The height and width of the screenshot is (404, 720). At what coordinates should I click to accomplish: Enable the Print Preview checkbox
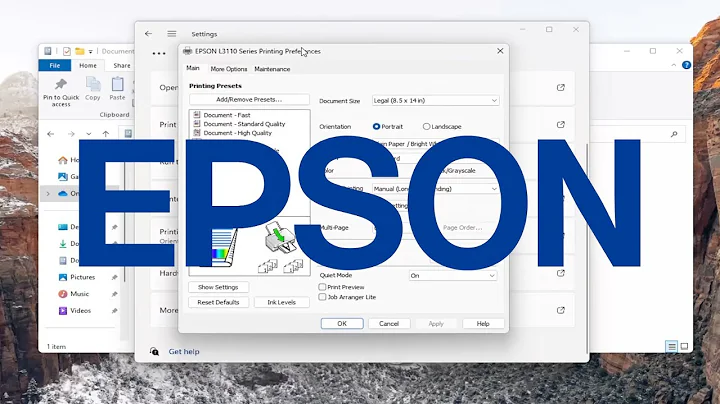[322, 287]
